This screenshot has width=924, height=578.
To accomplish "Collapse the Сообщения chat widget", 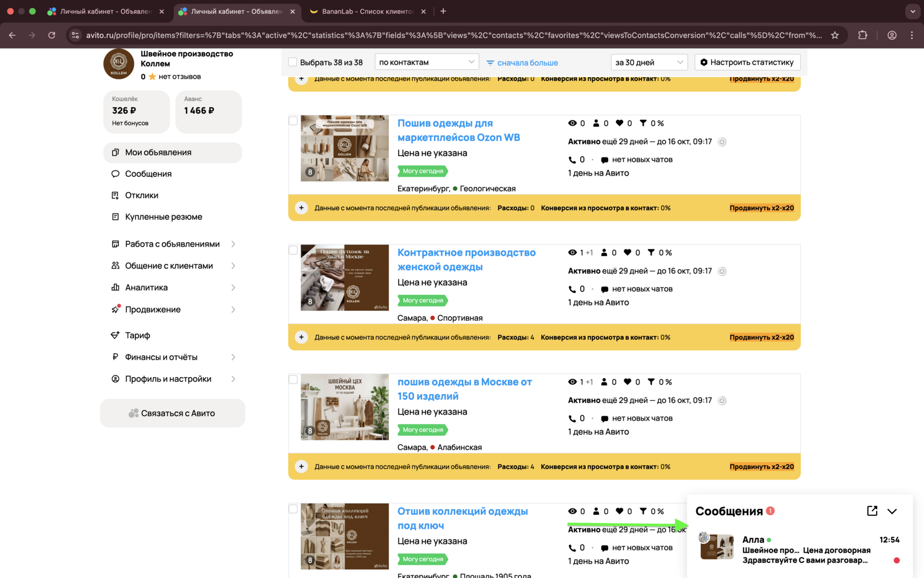I will pyautogui.click(x=892, y=511).
